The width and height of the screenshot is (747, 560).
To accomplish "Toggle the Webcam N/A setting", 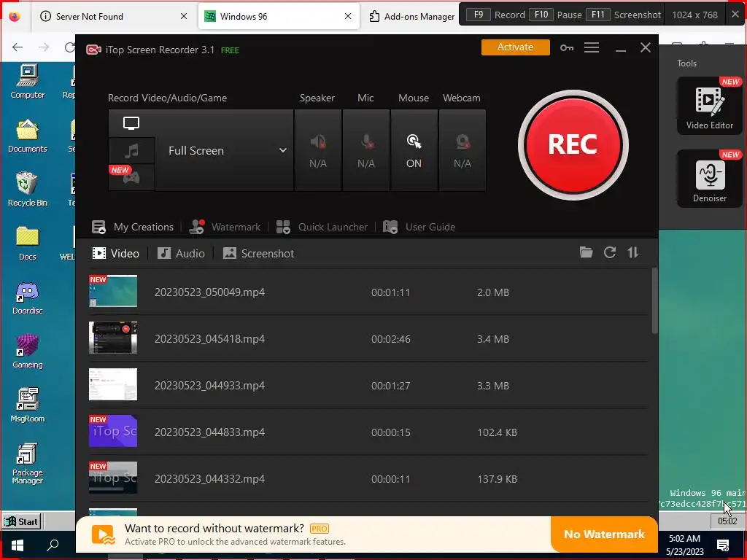I will pyautogui.click(x=462, y=150).
